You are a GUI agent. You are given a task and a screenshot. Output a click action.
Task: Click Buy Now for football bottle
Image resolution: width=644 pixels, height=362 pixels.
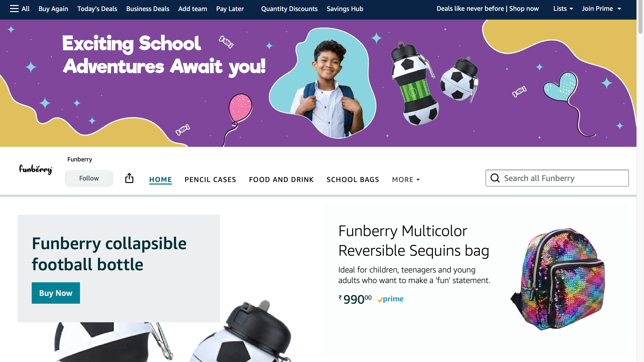pos(56,293)
